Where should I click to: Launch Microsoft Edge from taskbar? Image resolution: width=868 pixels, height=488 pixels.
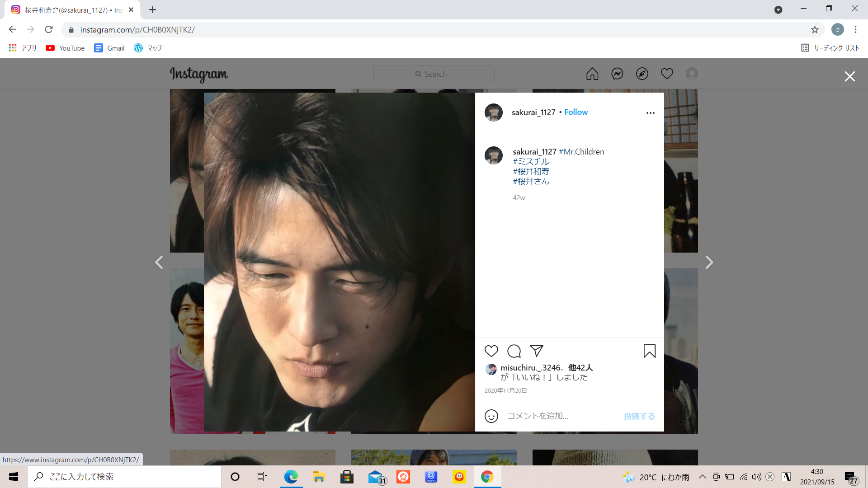[x=291, y=477]
